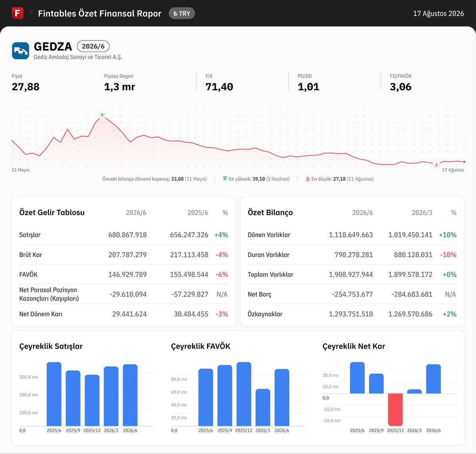Image resolution: width=476 pixels, height=454 pixels.
Task: Click the Satışlar change +4%
Action: point(221,235)
